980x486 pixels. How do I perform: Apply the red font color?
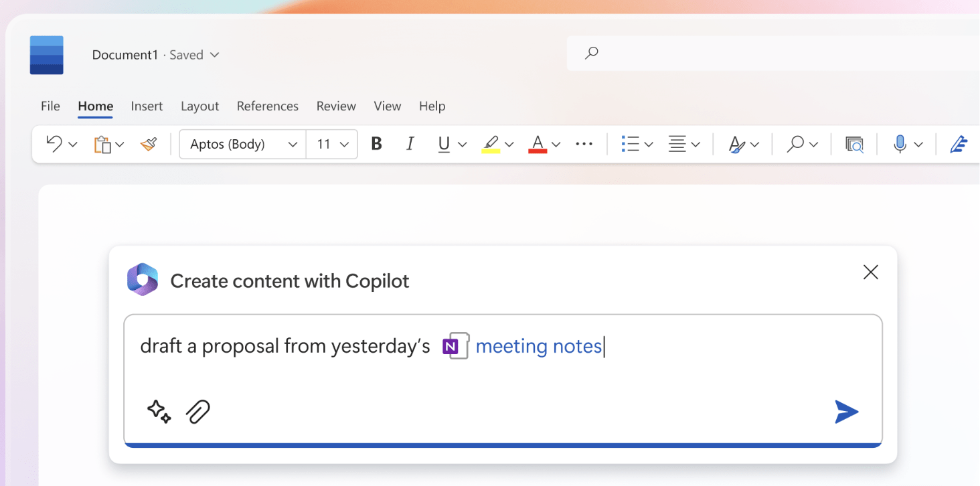click(x=538, y=144)
